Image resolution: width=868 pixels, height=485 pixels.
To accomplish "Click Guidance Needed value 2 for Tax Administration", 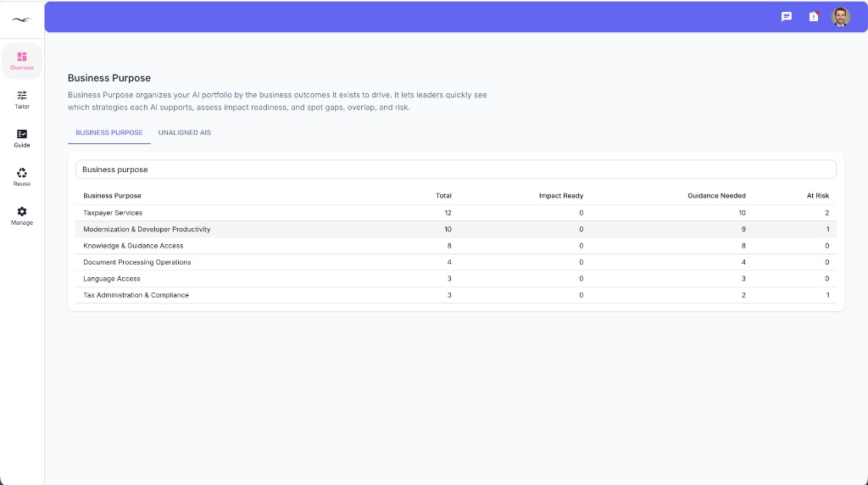I will 743,295.
